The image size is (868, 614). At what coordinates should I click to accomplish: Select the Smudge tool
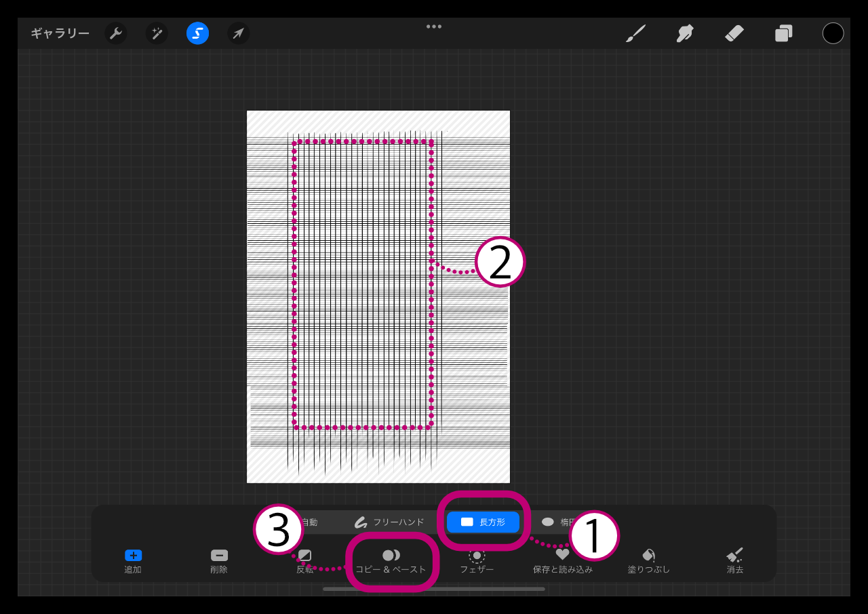(685, 33)
